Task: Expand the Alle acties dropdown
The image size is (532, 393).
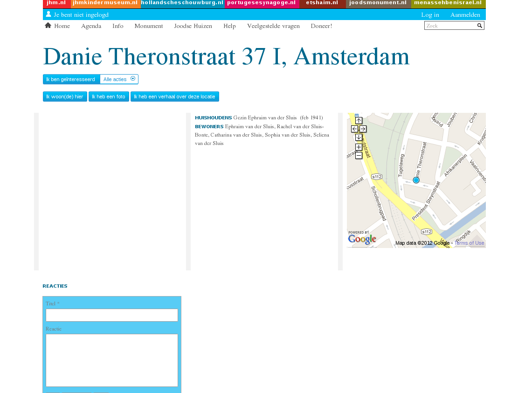Action: (119, 79)
